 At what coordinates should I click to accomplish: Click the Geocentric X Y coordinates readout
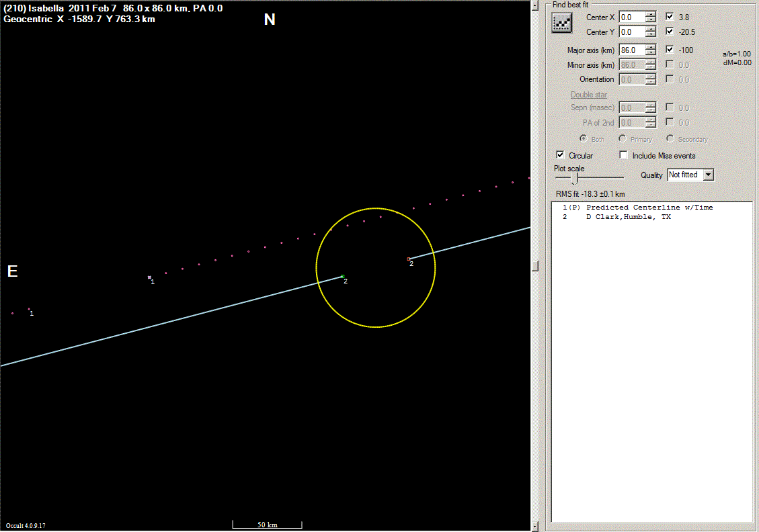point(79,19)
